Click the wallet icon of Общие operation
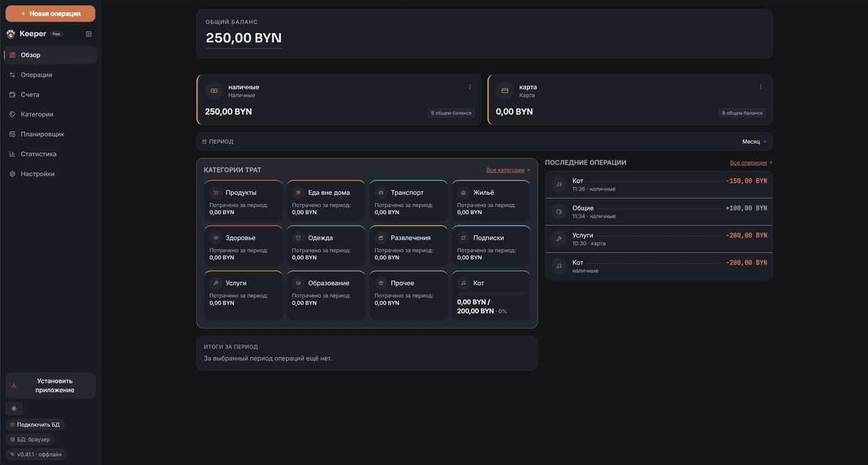Image resolution: width=868 pixels, height=465 pixels. click(559, 211)
